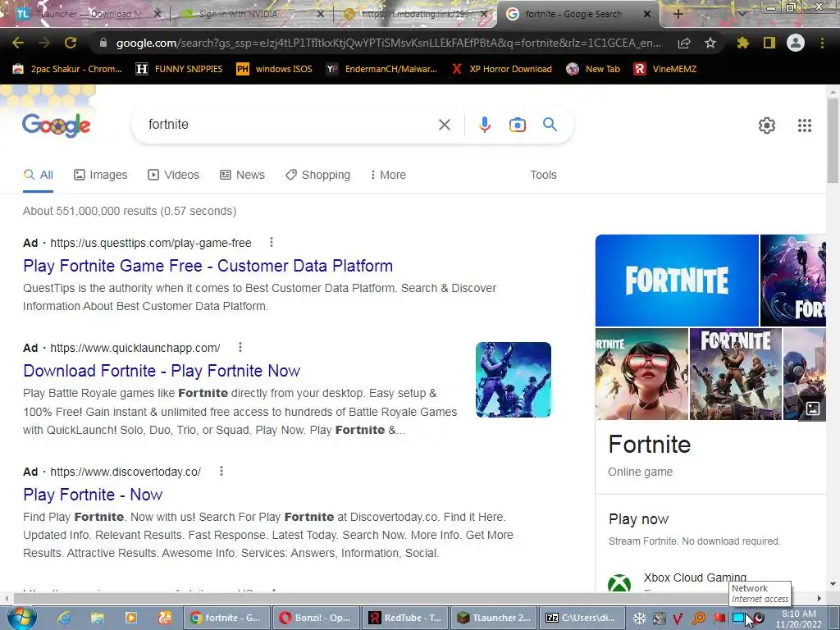Open the extensions puzzle icon
Screen dimensions: 840x630
point(742,43)
